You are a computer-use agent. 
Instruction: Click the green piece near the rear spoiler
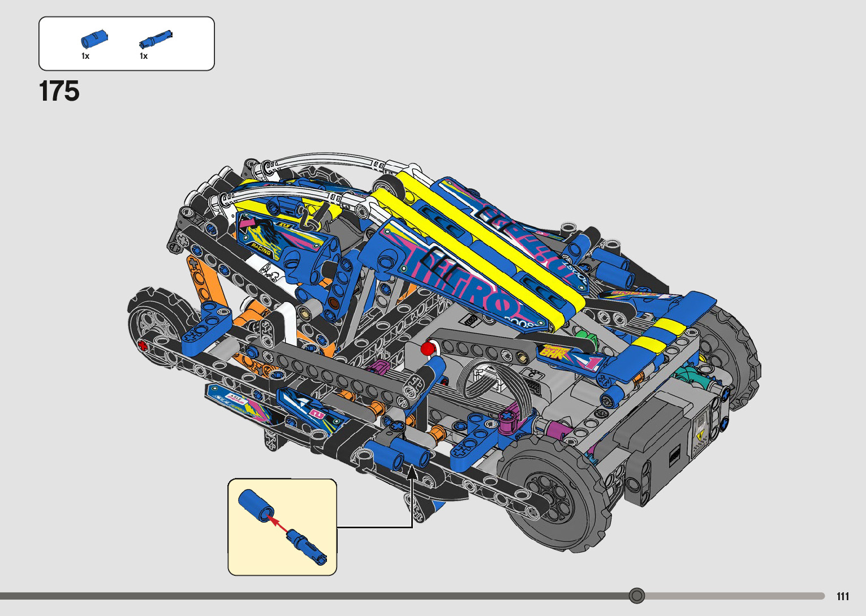589,341
